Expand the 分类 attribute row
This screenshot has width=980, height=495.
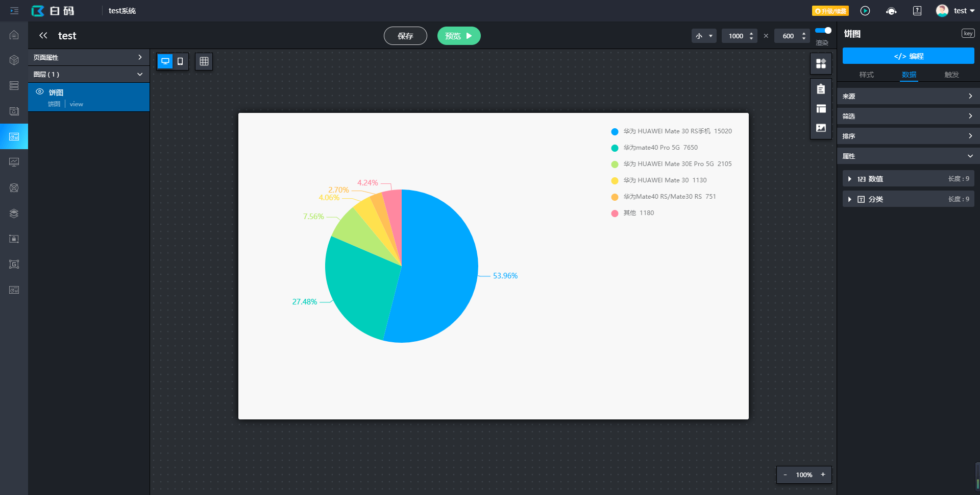(908, 199)
